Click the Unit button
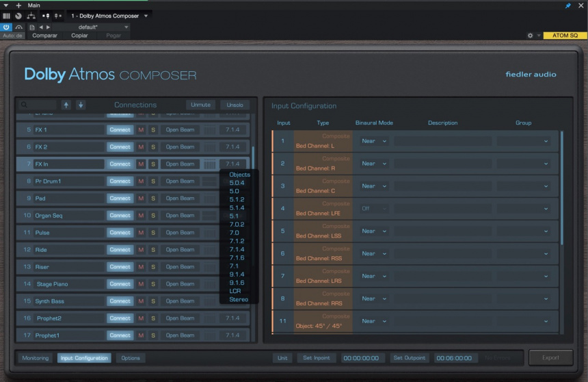This screenshot has height=382, width=588. pos(282,358)
